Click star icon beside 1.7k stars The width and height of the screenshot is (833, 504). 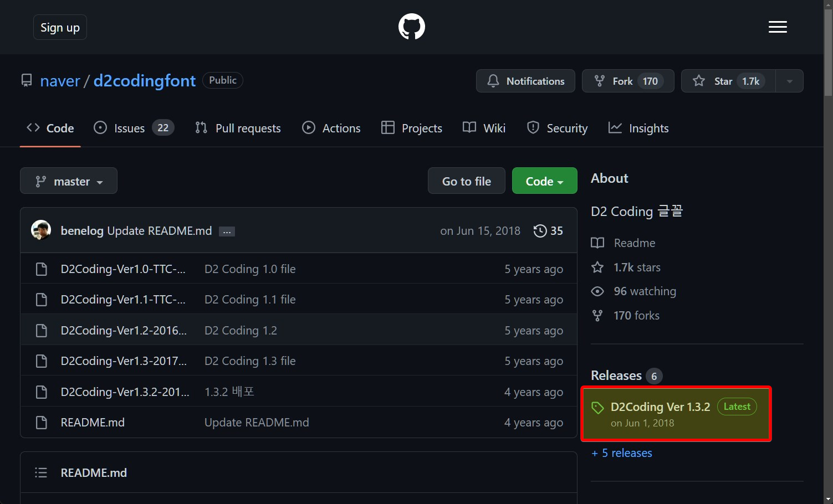point(597,268)
